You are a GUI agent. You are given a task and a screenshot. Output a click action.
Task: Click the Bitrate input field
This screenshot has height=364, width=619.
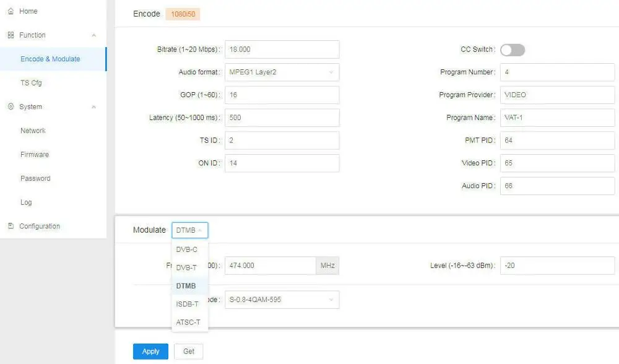282,50
